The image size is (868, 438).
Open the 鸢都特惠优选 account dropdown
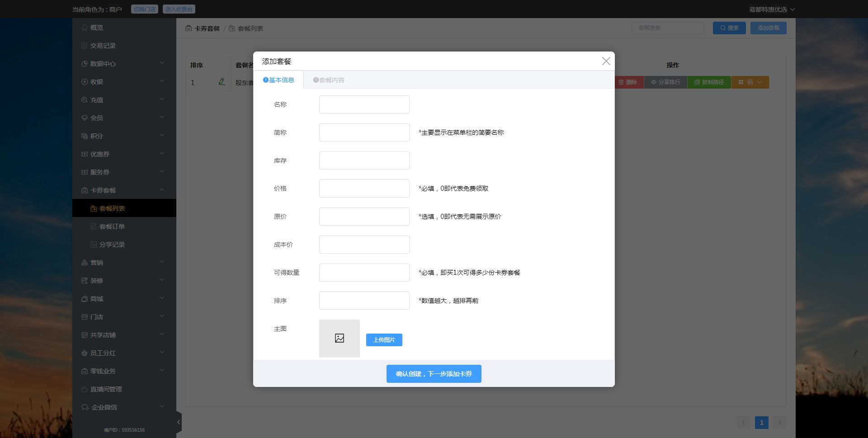(772, 9)
